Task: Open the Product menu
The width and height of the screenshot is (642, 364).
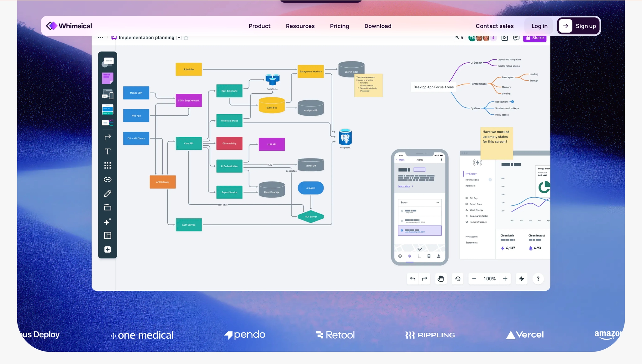Action: (x=259, y=26)
